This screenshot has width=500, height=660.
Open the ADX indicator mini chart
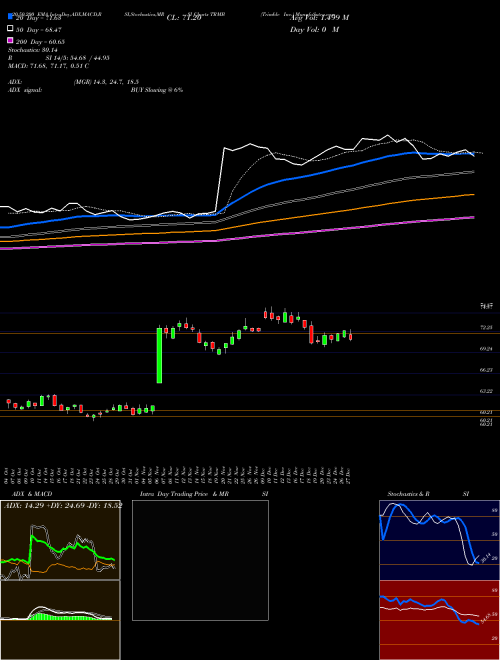click(x=60, y=540)
